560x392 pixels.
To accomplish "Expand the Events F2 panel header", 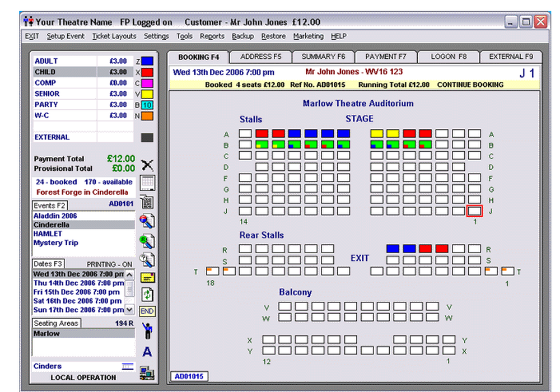I will click(x=49, y=205).
